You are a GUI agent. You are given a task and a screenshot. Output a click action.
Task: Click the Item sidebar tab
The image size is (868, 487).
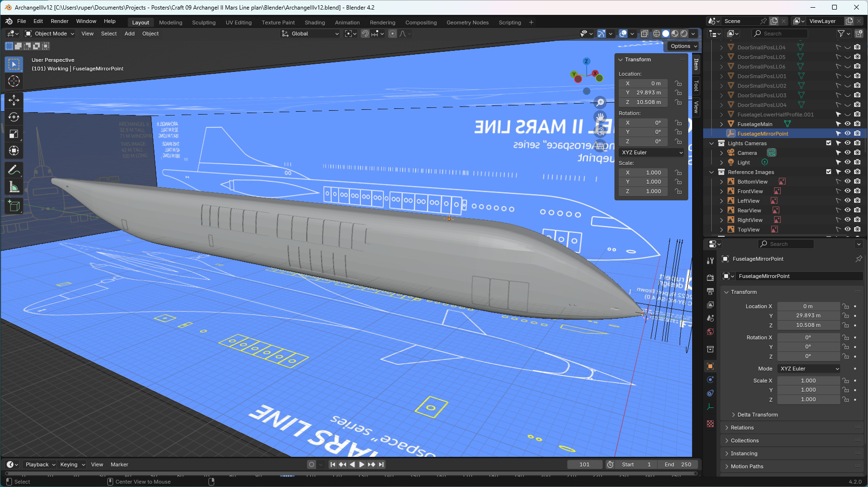(696, 64)
